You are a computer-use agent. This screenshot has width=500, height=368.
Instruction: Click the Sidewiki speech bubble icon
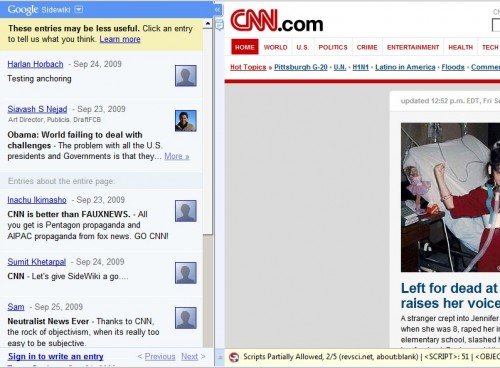click(x=219, y=25)
